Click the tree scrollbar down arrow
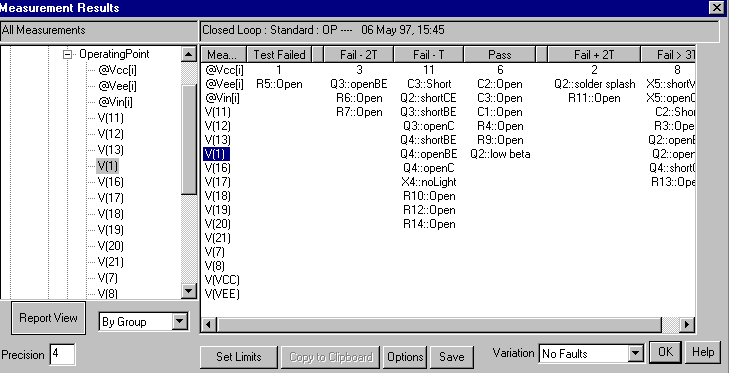 [x=188, y=291]
